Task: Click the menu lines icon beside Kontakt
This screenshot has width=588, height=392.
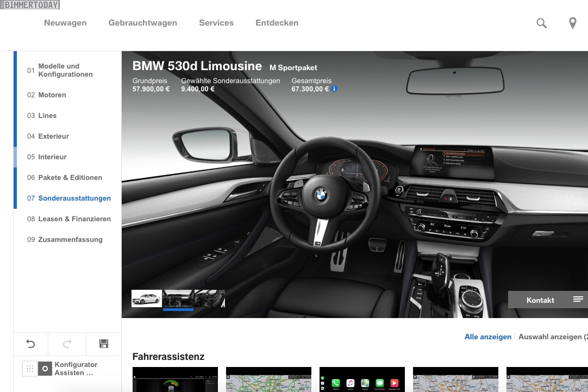Action: pyautogui.click(x=578, y=300)
